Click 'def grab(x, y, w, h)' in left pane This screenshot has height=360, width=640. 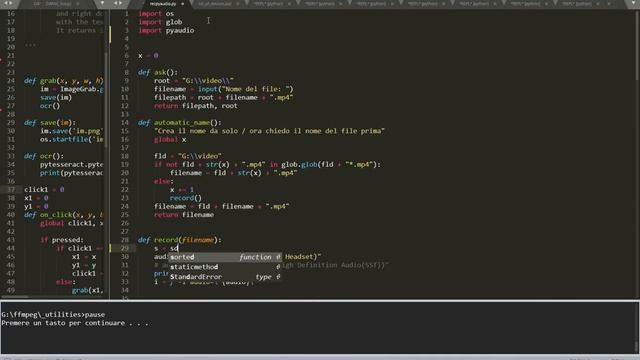pos(64,81)
